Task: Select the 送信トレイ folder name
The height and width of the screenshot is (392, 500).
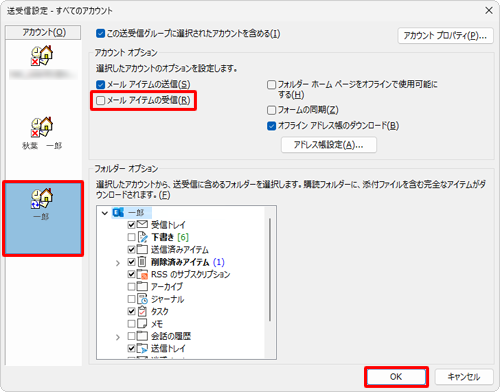Action: (168, 348)
